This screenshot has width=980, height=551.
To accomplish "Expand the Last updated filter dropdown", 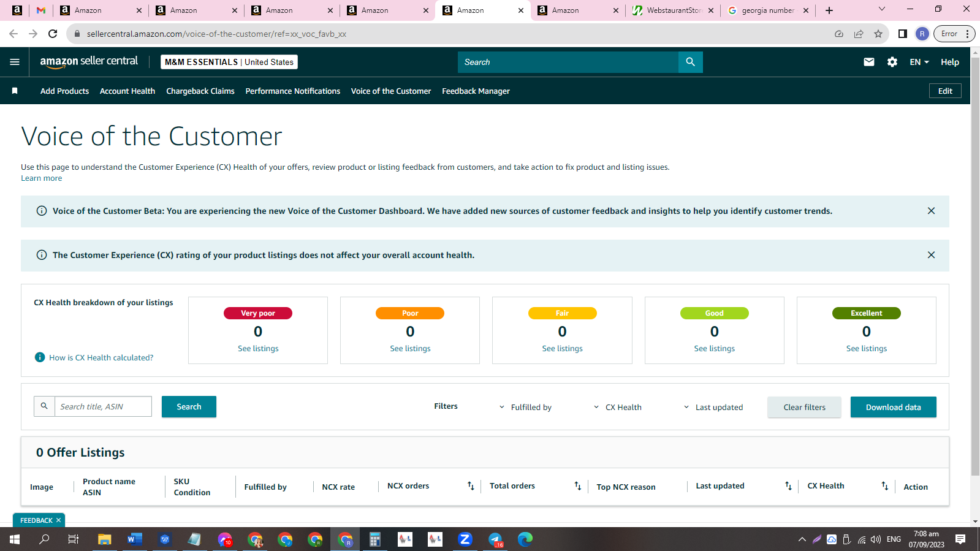I will click(x=713, y=407).
